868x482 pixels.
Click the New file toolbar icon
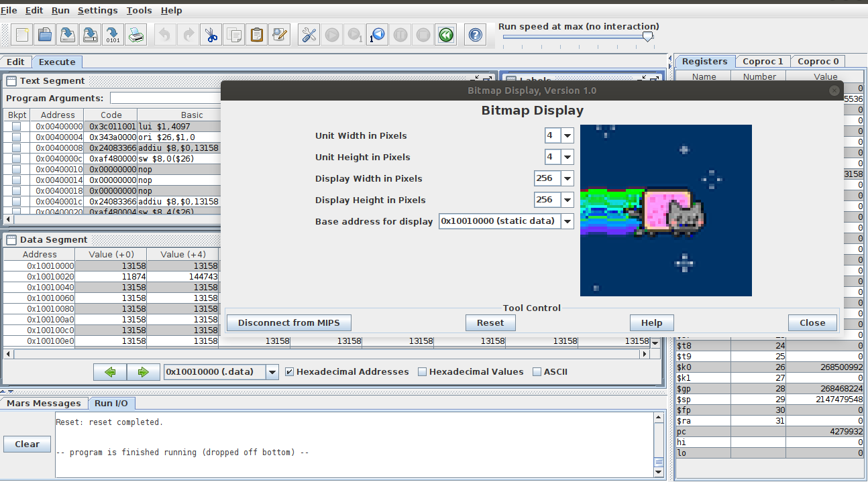(22, 35)
